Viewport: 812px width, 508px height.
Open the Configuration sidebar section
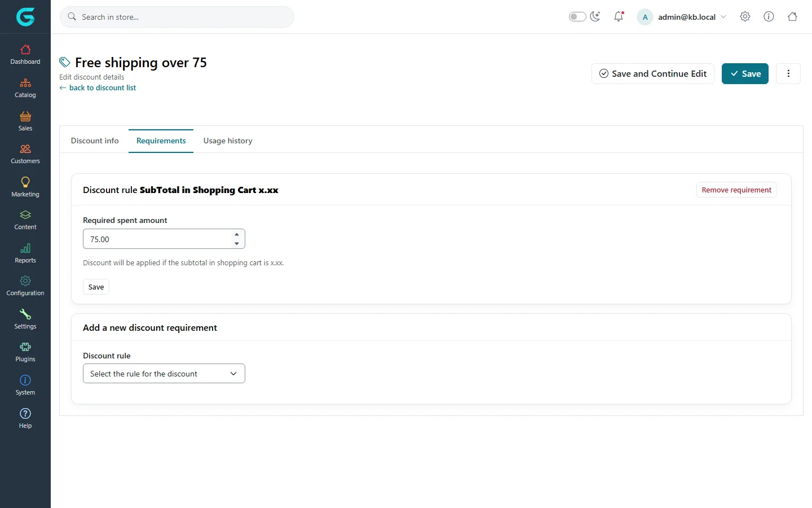coord(25,286)
